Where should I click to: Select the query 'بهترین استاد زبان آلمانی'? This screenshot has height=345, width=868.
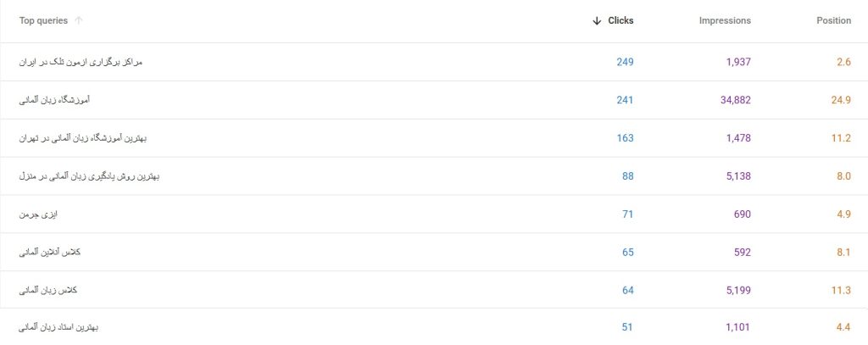point(58,327)
